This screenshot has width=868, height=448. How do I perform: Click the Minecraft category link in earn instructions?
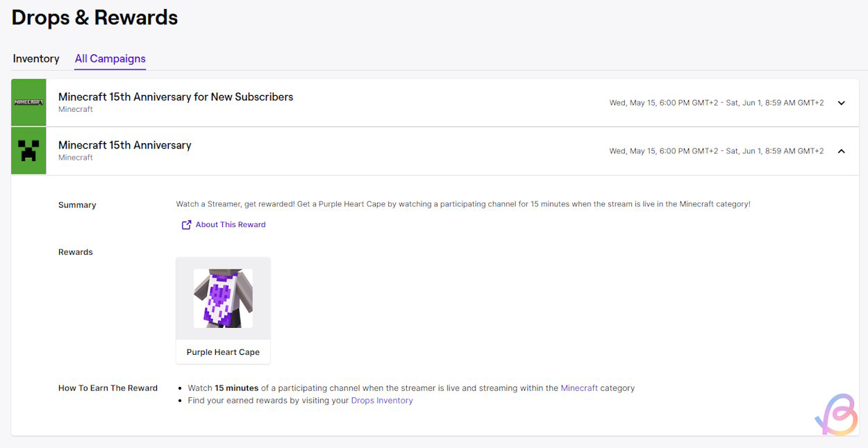(x=579, y=388)
